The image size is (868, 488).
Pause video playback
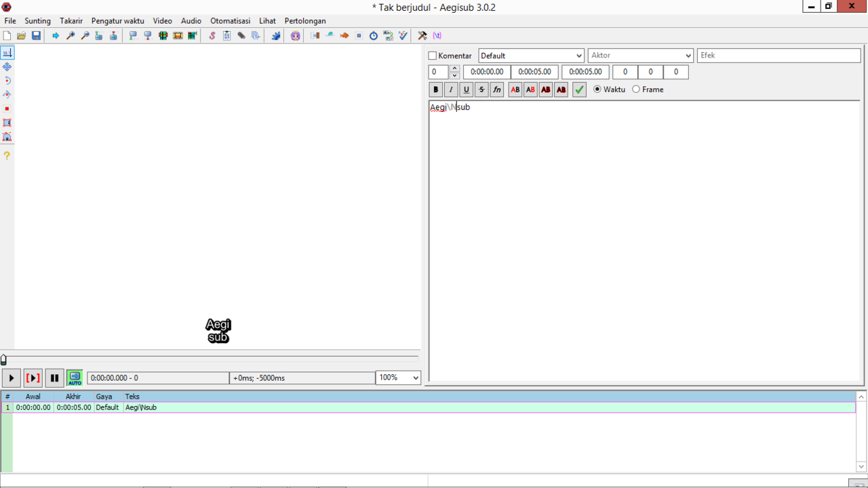pos(54,378)
